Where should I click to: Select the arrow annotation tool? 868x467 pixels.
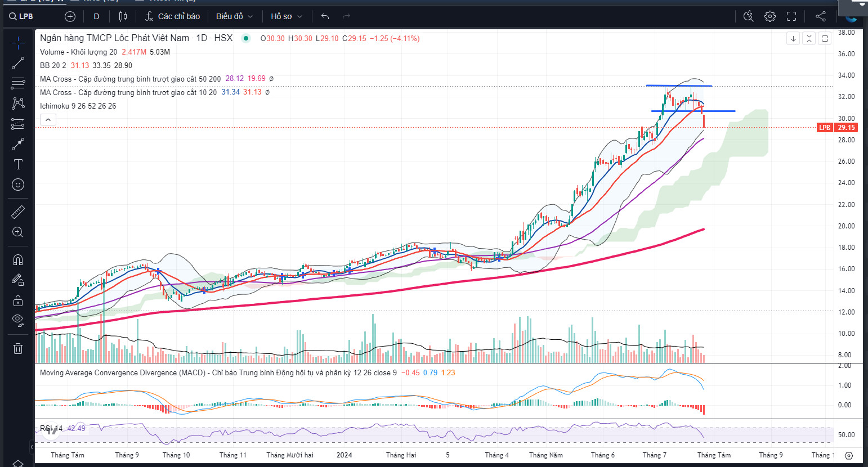[x=18, y=144]
